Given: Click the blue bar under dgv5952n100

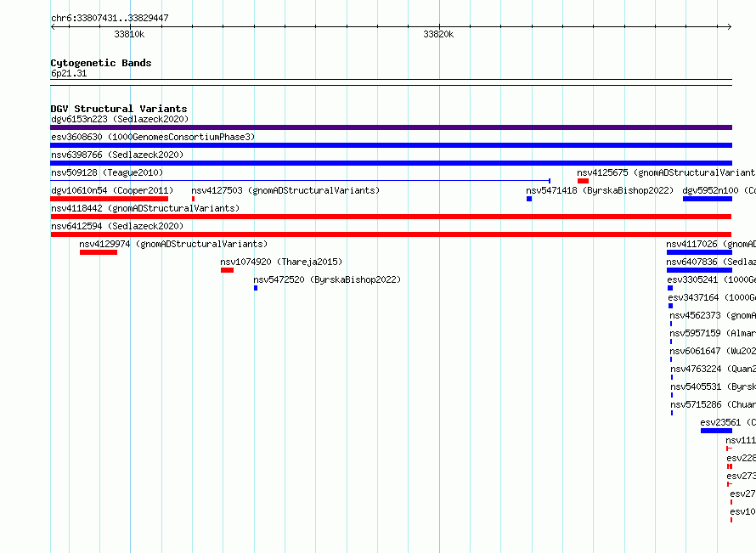Looking at the screenshot, I should coord(708,199).
